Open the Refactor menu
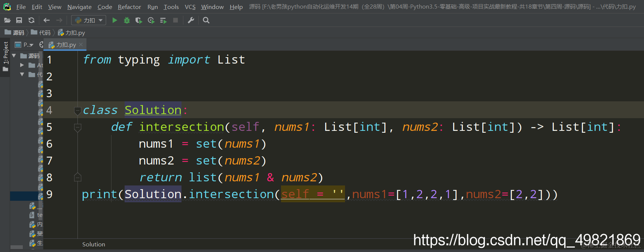The width and height of the screenshot is (644, 252). [129, 7]
